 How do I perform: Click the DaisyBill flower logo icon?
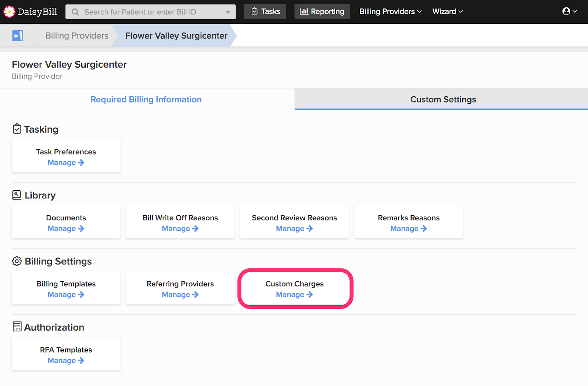pos(9,12)
